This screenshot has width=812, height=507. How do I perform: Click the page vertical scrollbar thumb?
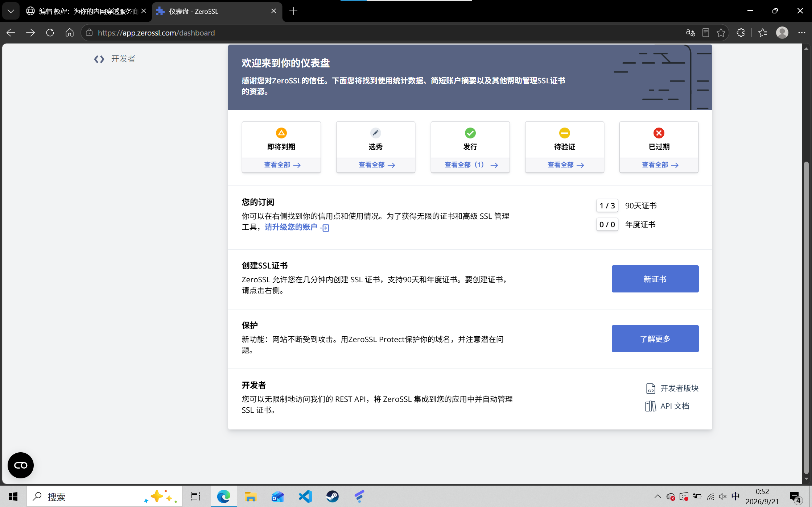click(x=806, y=317)
